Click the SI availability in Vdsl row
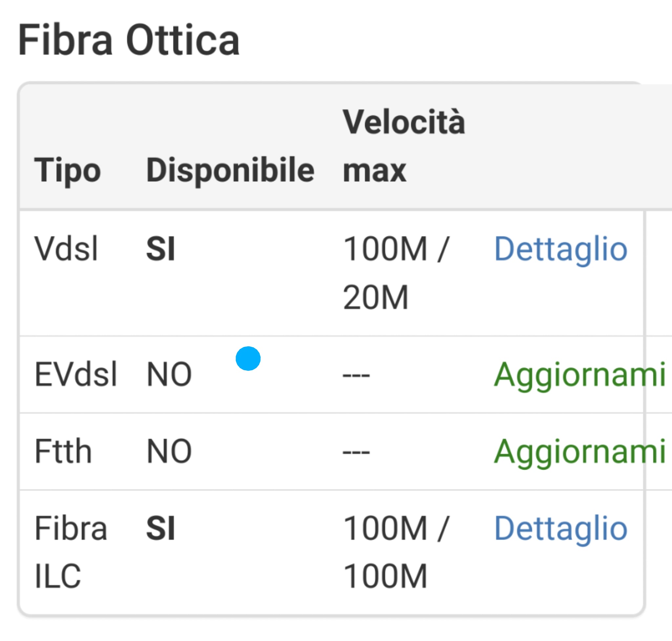This screenshot has height=641, width=672. coord(160,249)
